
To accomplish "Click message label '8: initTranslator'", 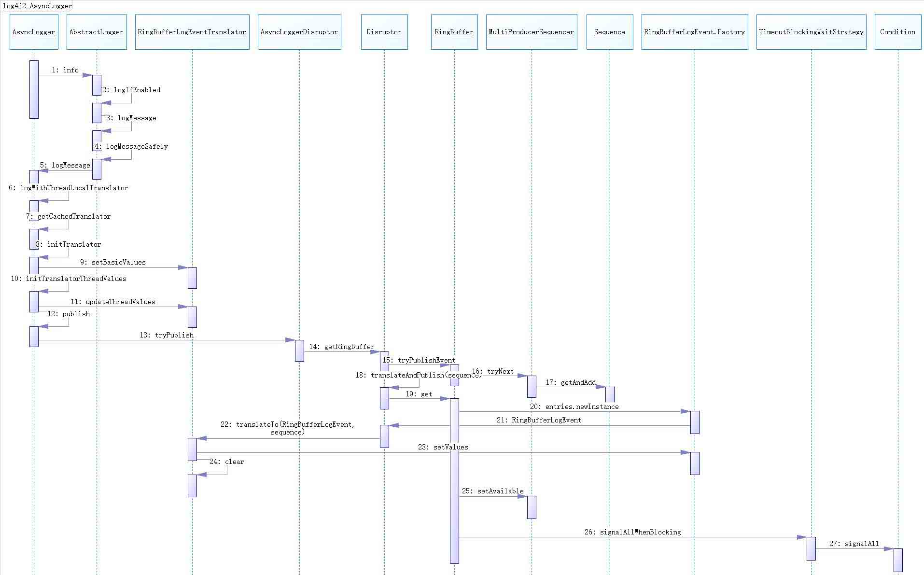I will [x=69, y=244].
